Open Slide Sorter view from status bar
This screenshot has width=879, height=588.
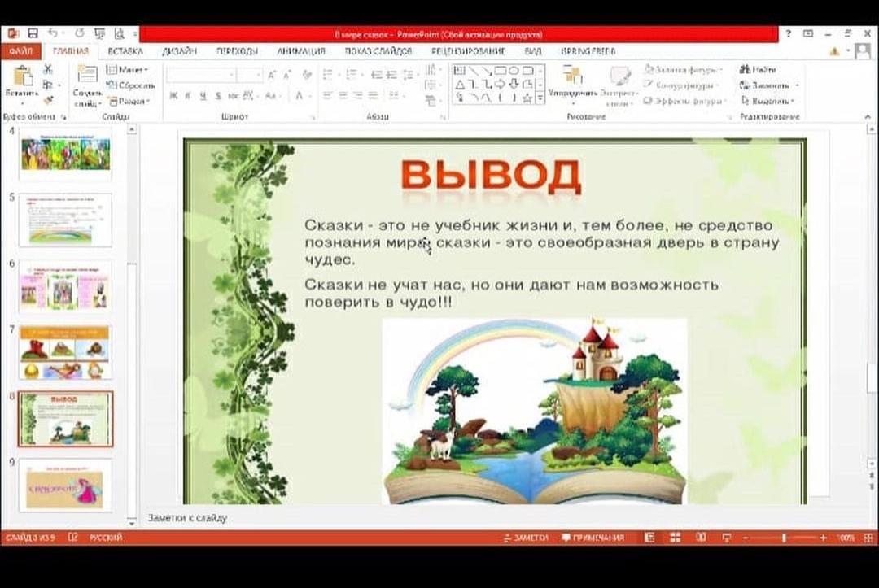coord(675,538)
